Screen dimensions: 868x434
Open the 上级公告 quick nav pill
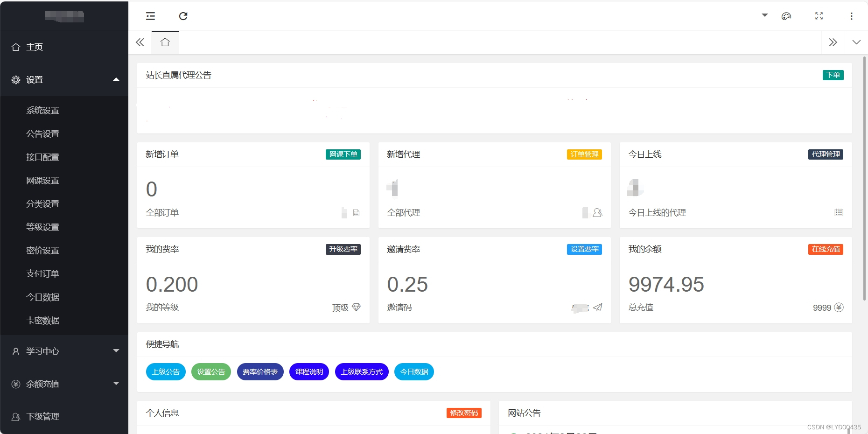(x=166, y=372)
